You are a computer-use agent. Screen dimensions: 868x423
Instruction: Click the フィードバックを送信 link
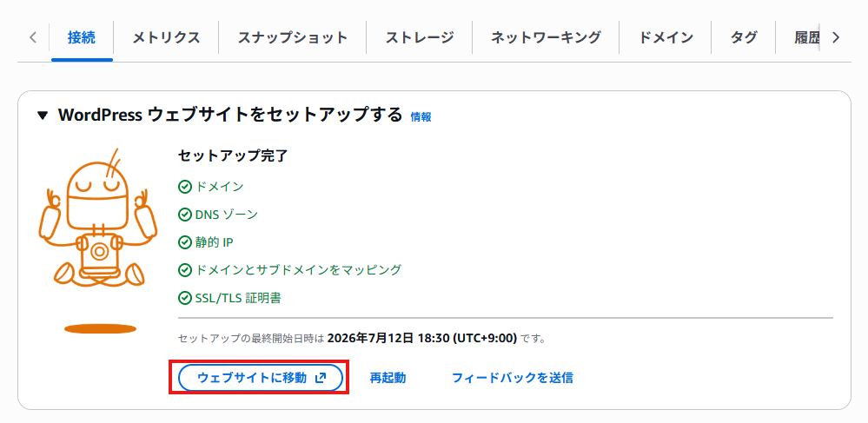click(513, 378)
